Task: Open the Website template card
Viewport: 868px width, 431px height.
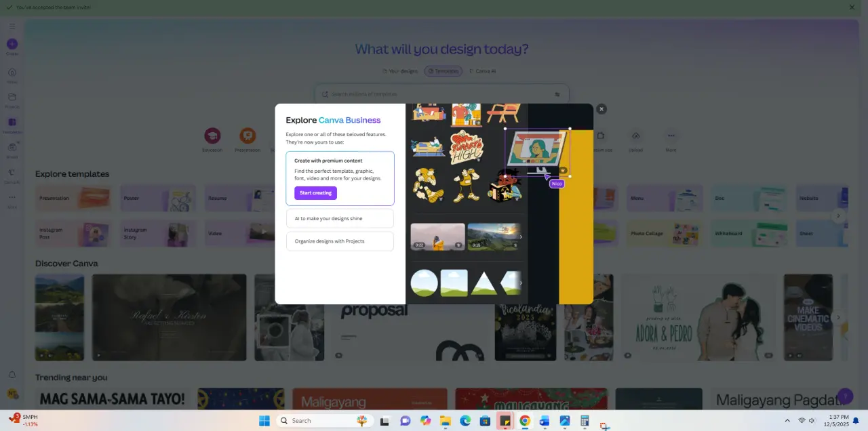Action: click(x=821, y=199)
